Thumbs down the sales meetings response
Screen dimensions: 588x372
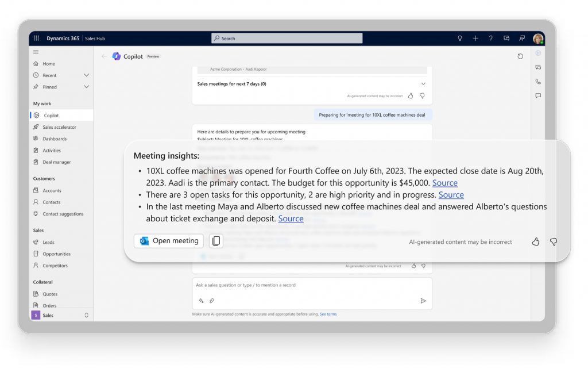[x=422, y=95]
